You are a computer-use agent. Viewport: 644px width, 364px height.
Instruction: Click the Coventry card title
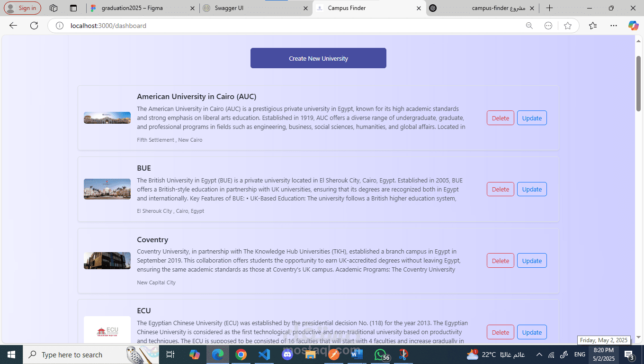152,240
